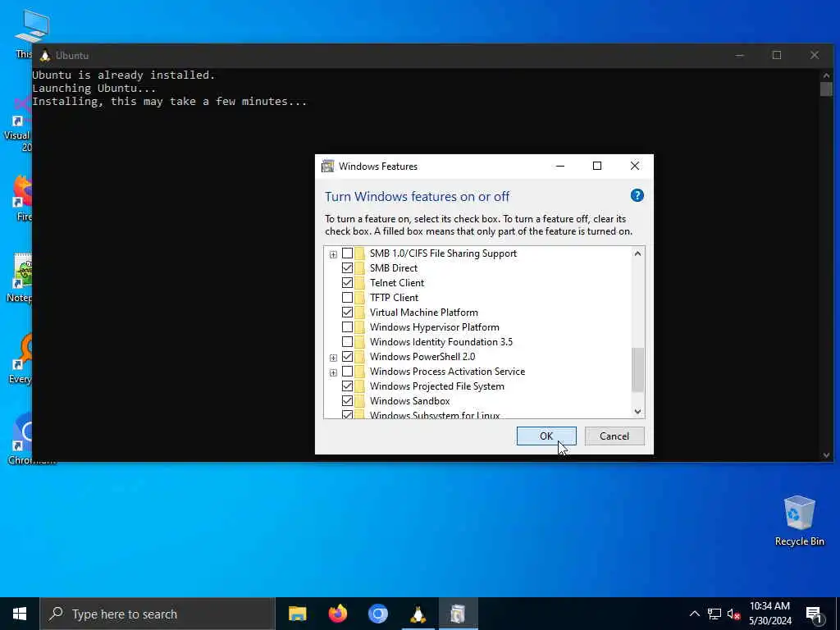Enable Windows Hypervisor Platform checkbox
Screen dimensions: 840x630
point(347,326)
